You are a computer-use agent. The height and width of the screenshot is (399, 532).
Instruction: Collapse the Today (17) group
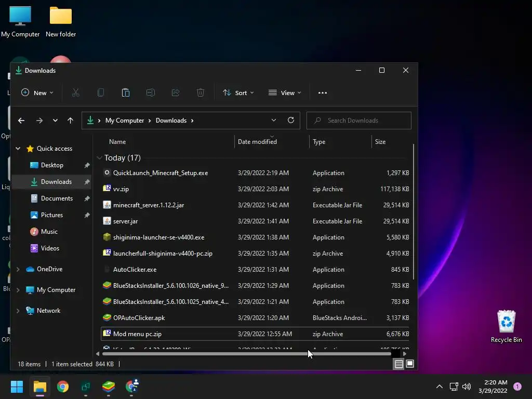tap(99, 158)
